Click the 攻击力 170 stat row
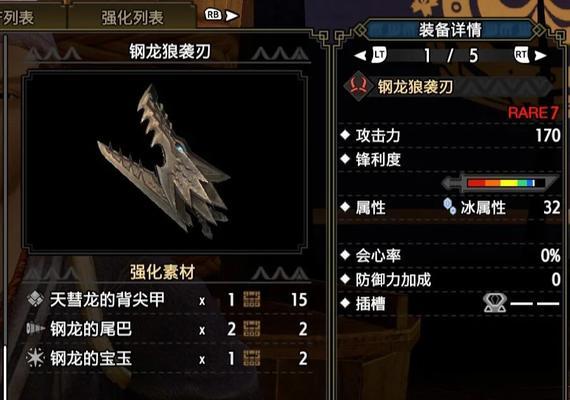The width and height of the screenshot is (570, 400). 450,135
